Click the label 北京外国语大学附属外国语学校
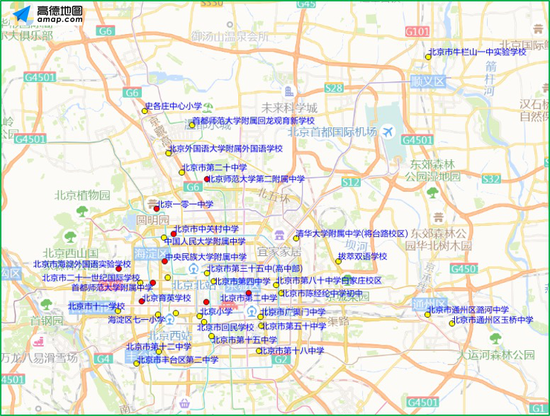The height and width of the screenshot is (416, 550). pyautogui.click(x=226, y=148)
